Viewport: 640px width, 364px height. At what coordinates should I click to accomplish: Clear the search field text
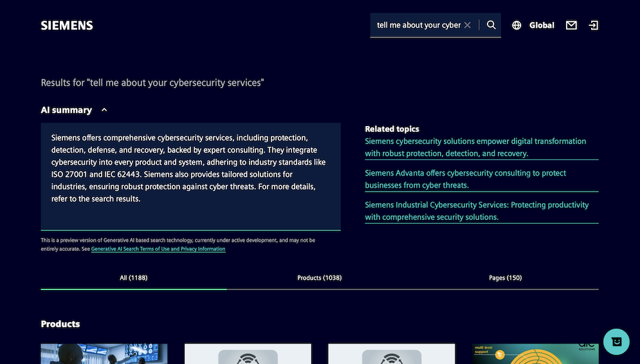468,25
